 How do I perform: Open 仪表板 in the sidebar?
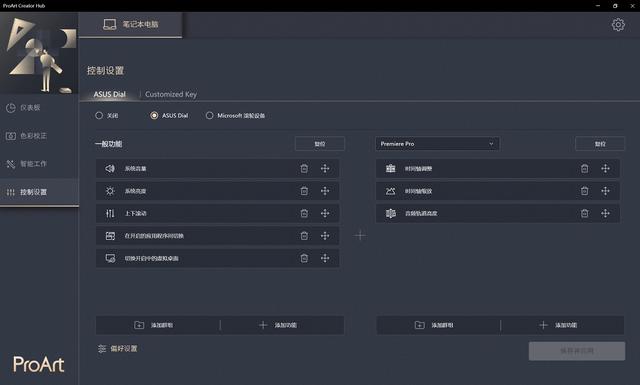tap(39, 108)
